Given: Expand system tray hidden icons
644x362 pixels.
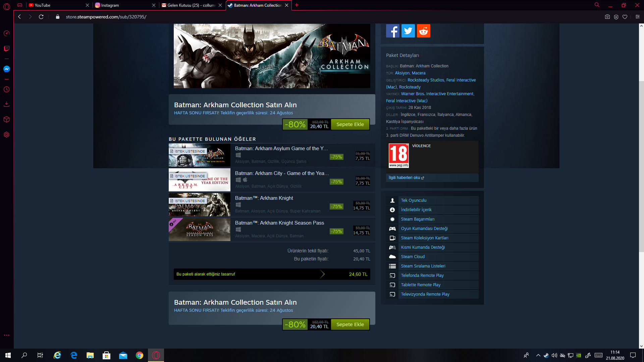Looking at the screenshot, I should coord(538,355).
